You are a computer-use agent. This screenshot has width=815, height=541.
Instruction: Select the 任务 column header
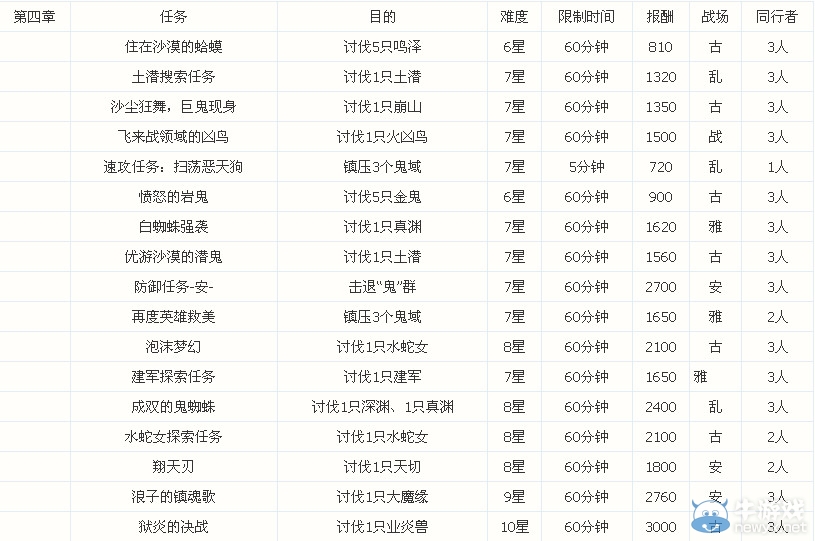pos(173,17)
